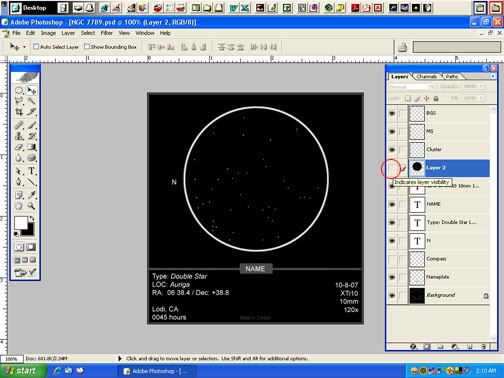This screenshot has height=378, width=504.
Task: Click Delete layer trash icon
Action: pos(484,347)
